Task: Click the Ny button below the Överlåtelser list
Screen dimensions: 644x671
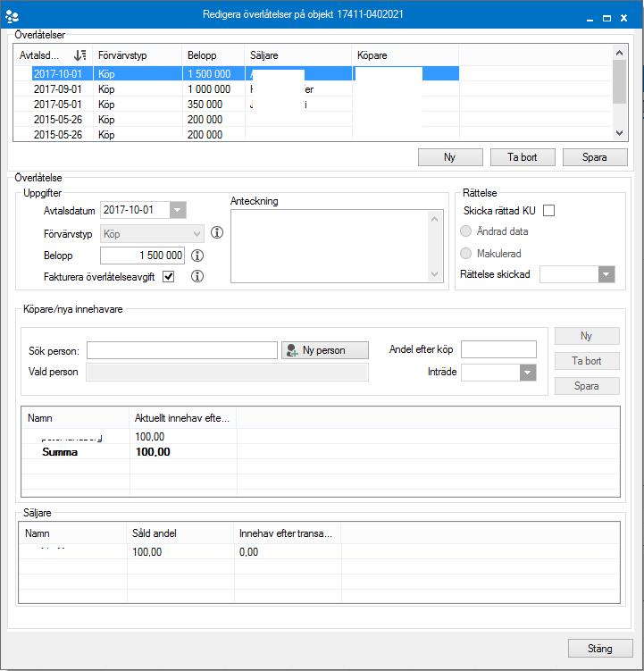Action: point(450,157)
